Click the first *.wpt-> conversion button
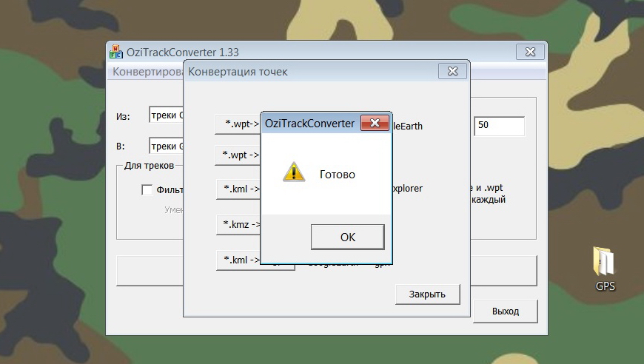Viewport: 644px width, 364px height. 238,124
